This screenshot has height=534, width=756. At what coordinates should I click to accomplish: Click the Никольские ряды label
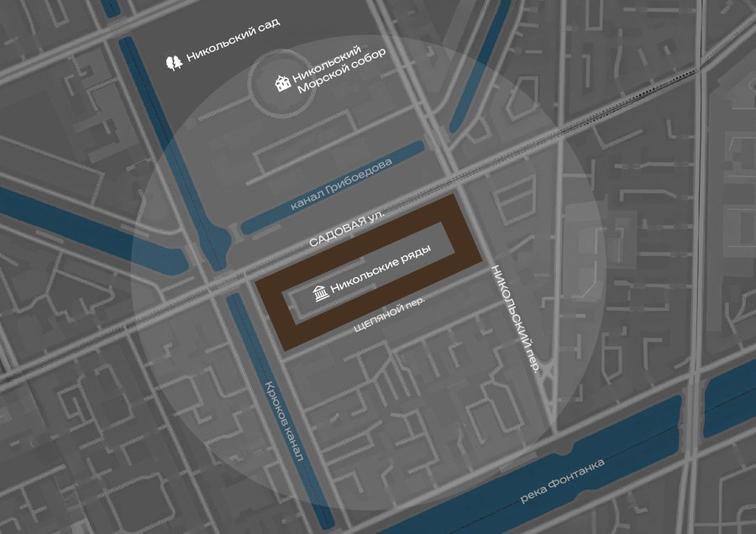(381, 270)
